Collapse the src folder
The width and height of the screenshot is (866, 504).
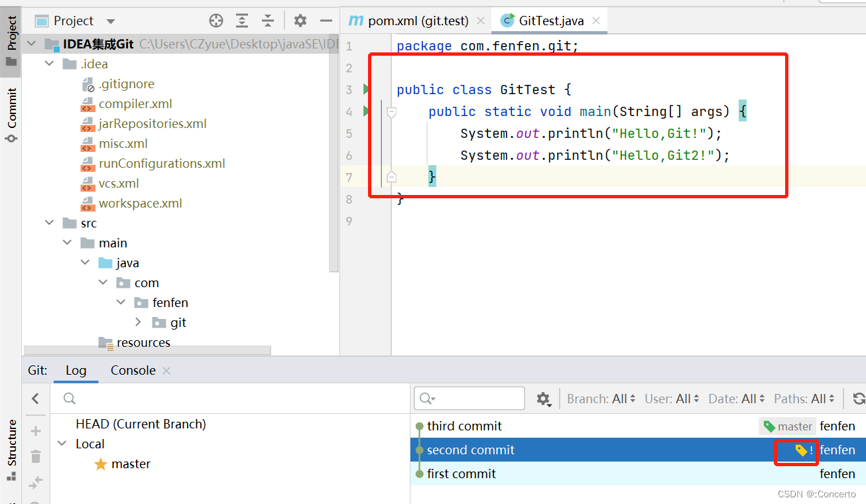click(50, 223)
